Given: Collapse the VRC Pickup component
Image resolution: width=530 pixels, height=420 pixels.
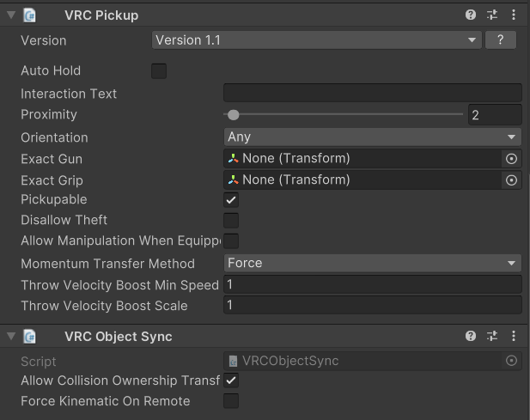Looking at the screenshot, I should click(10, 15).
